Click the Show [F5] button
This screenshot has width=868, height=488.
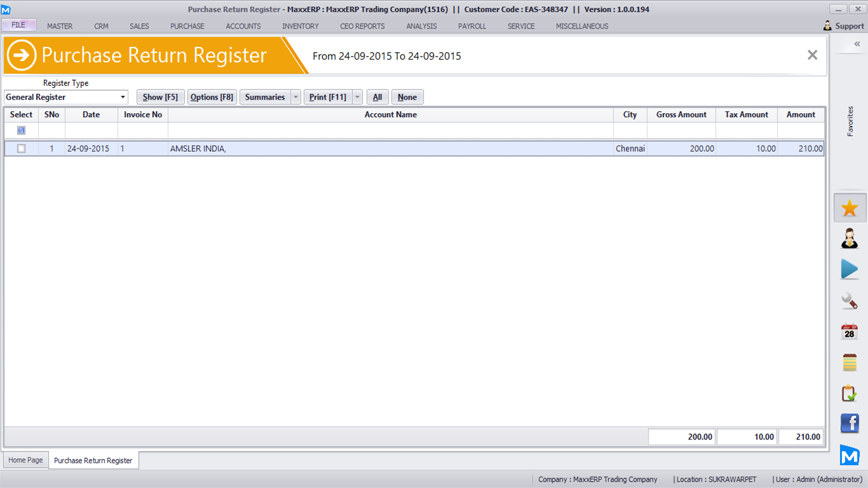click(x=160, y=97)
